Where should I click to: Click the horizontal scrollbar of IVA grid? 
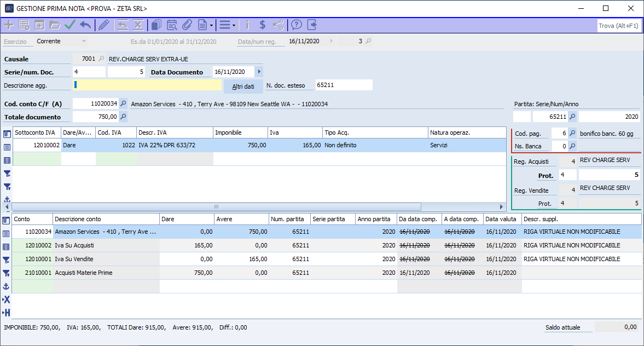216,207
